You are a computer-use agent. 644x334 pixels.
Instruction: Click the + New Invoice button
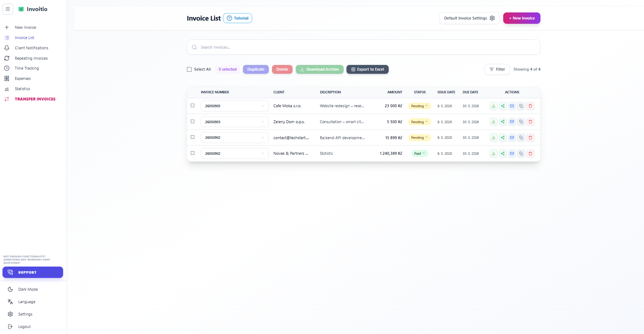[522, 18]
